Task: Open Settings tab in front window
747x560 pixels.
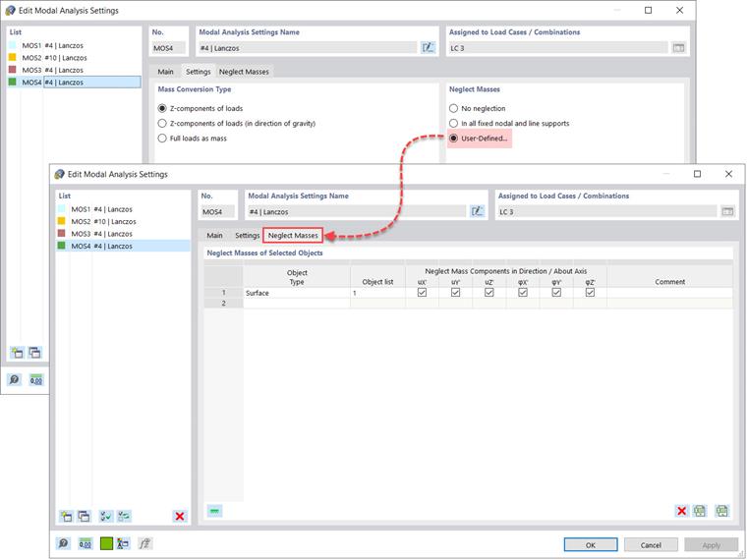Action: pyautogui.click(x=247, y=235)
